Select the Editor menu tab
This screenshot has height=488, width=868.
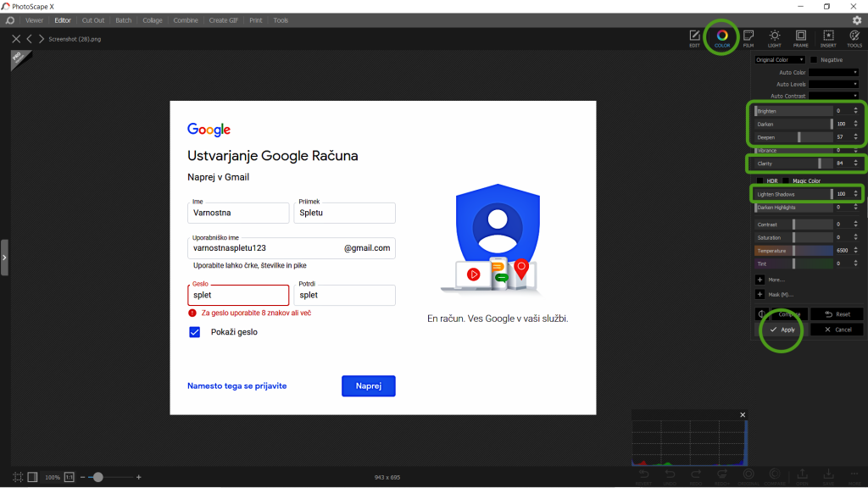pos(63,20)
